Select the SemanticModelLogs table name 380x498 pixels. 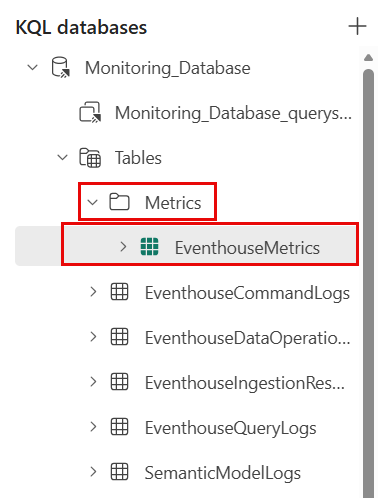223,473
